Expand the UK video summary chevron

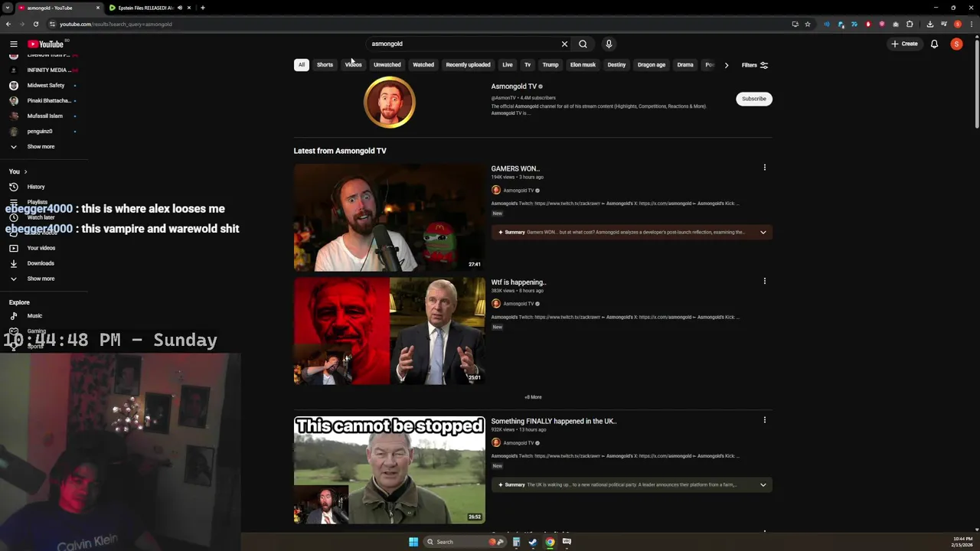click(763, 484)
